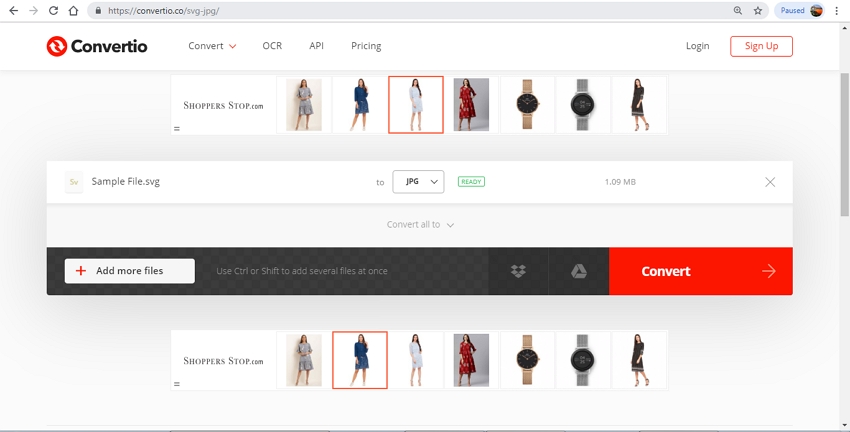Click the Google Drive upload icon
The height and width of the screenshot is (432, 850).
(578, 271)
